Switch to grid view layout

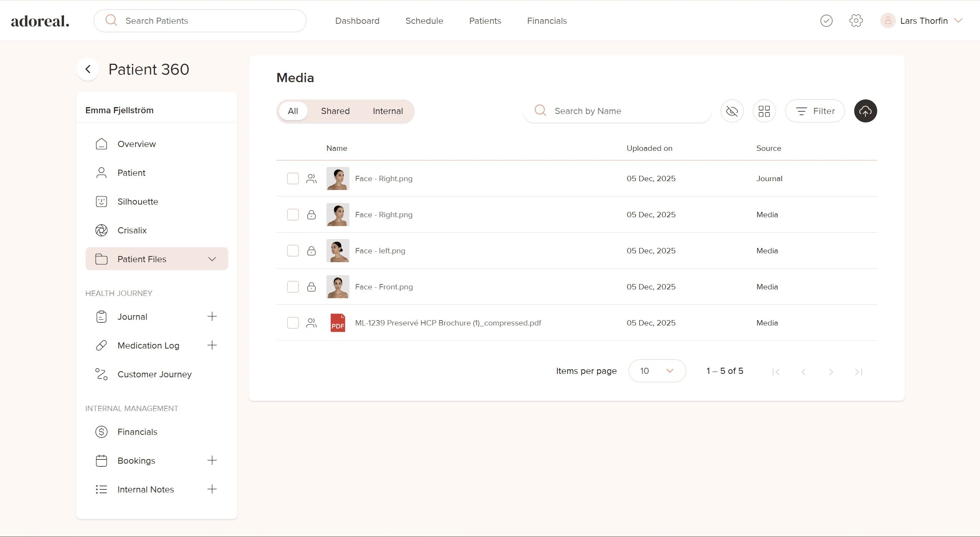pos(764,111)
